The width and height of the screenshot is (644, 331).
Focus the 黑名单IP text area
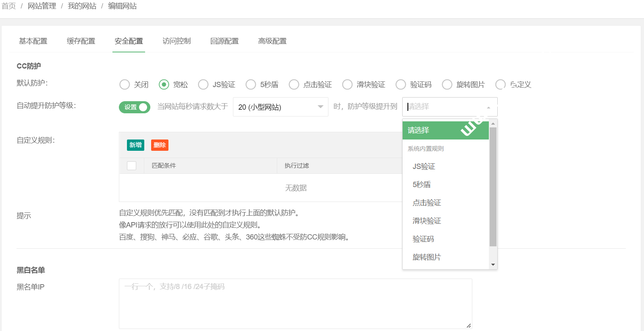[x=295, y=303]
